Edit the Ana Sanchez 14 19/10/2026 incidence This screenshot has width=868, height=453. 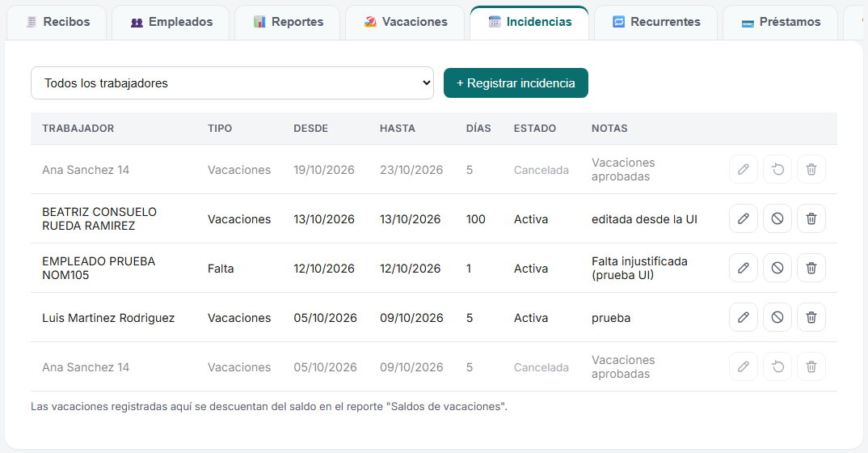coord(744,169)
